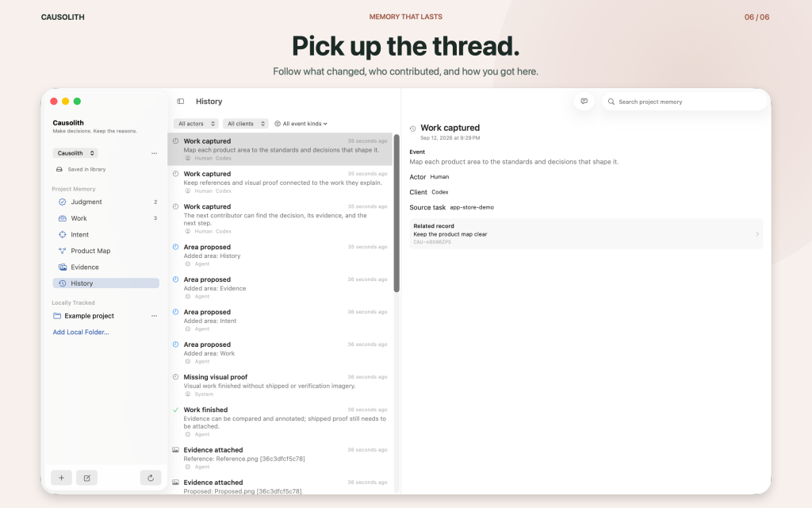Click the blue clock icon for Added area: History
The width and height of the screenshot is (812, 508).
coord(175,247)
